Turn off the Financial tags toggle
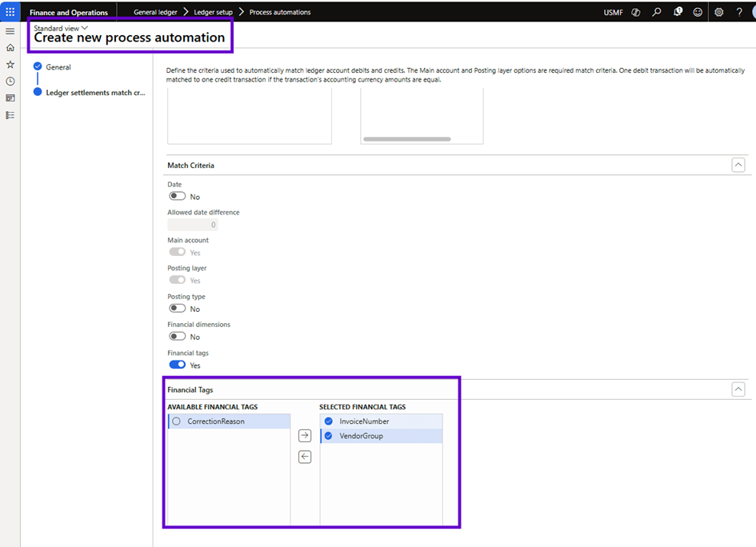This screenshot has width=756, height=547. click(x=177, y=365)
